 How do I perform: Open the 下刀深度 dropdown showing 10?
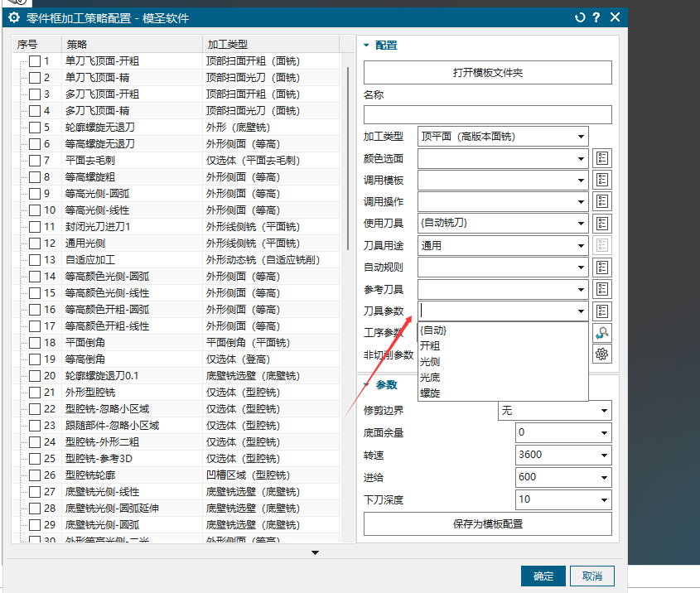pos(563,499)
